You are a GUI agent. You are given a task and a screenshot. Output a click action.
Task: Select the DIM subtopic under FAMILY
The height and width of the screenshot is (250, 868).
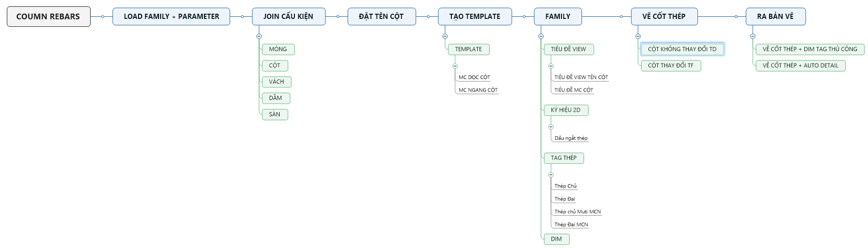(556, 239)
